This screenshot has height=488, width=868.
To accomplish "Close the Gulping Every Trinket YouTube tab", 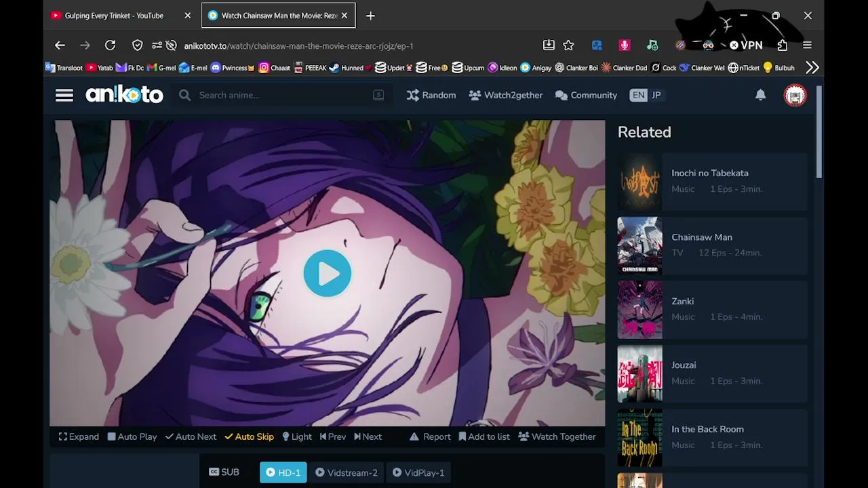I will (188, 16).
